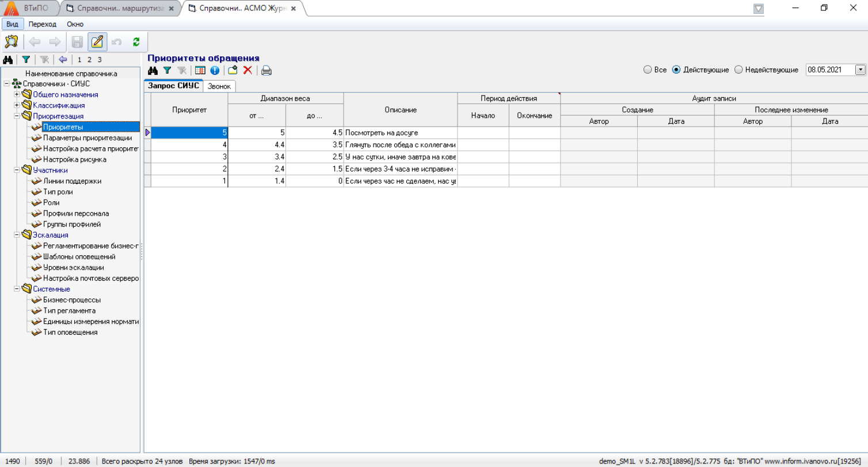Toggle edit mode with the pencil icon
Screen dimensions: 868x467
click(x=97, y=42)
